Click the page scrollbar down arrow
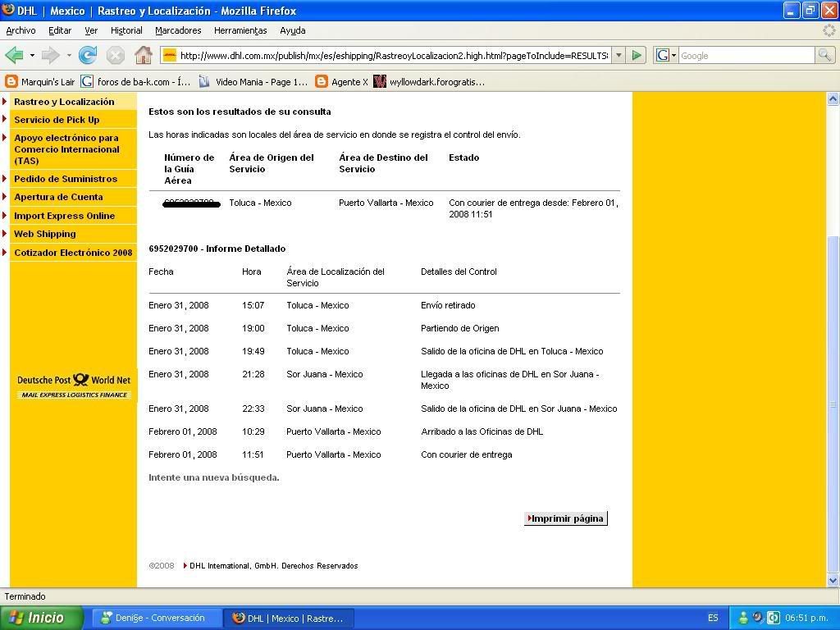Screen dimensions: 840x630 tap(833, 580)
